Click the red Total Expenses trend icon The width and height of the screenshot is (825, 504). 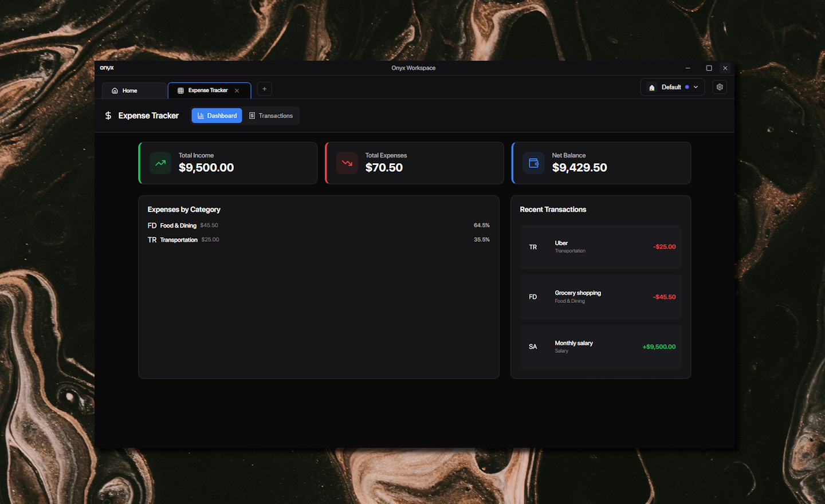[x=347, y=163]
